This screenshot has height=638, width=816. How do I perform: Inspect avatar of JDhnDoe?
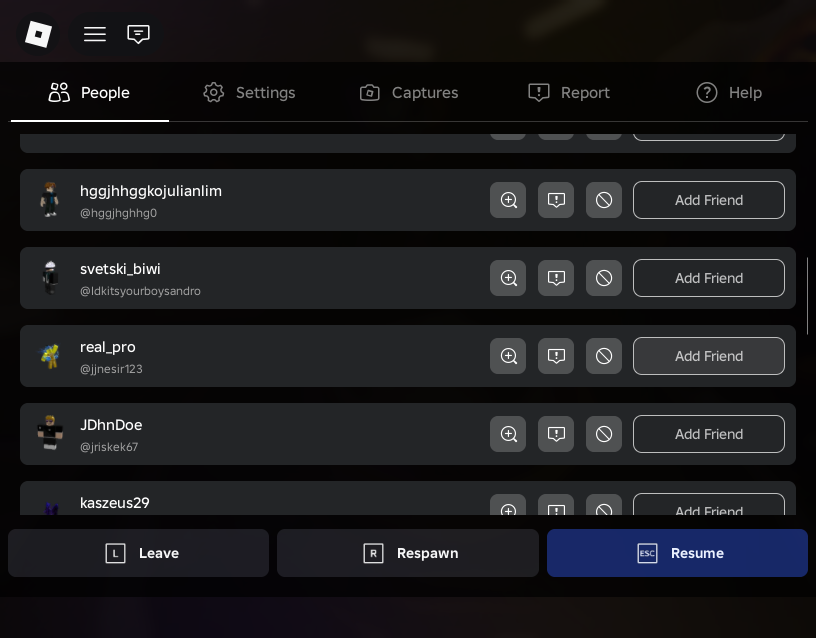[508, 434]
